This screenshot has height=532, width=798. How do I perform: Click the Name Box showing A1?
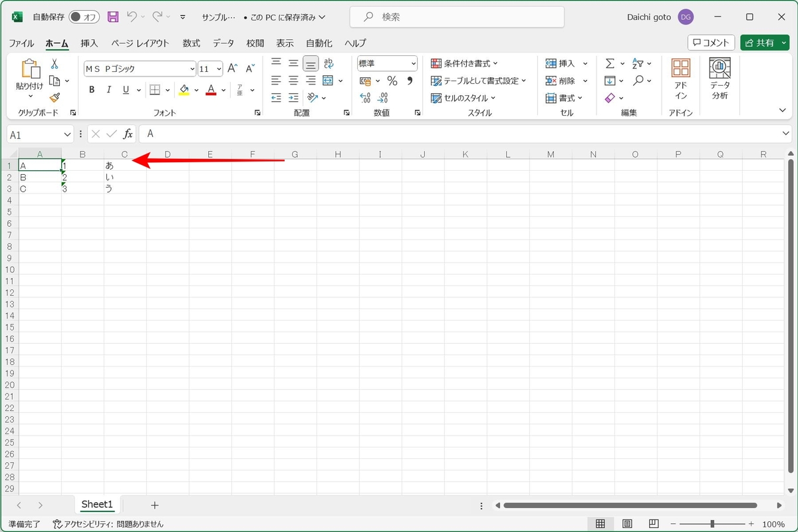pos(40,134)
